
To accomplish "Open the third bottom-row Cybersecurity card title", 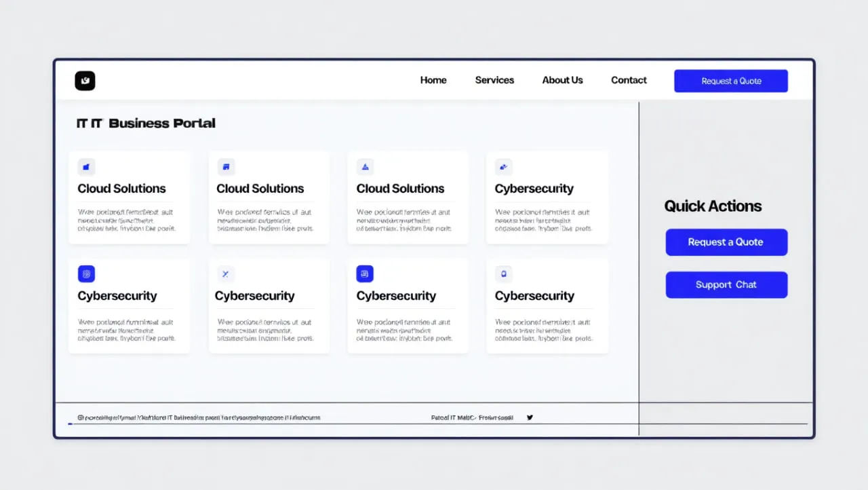I will pyautogui.click(x=396, y=296).
